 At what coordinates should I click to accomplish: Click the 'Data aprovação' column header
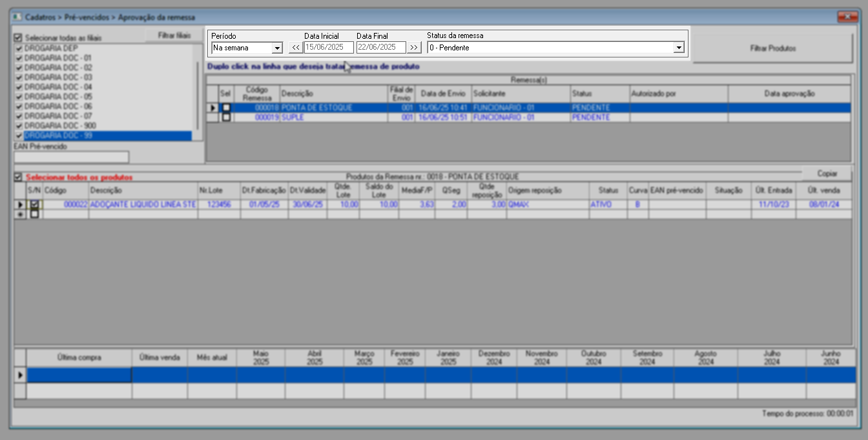click(x=789, y=94)
